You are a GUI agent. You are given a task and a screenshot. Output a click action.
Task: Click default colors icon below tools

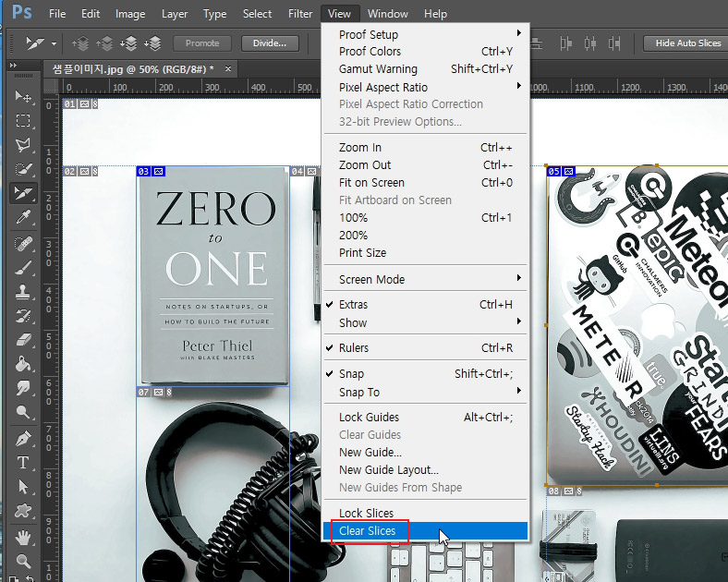click(x=14, y=578)
